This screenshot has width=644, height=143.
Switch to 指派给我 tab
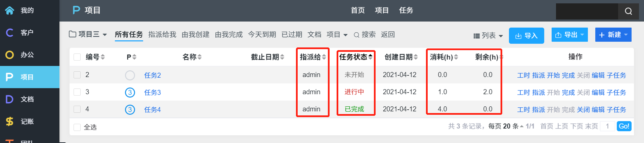(162, 34)
